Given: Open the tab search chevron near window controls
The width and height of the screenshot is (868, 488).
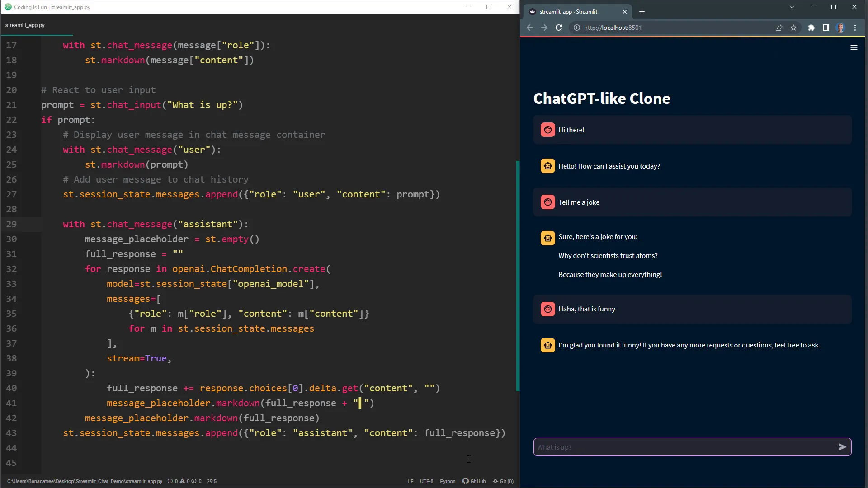Looking at the screenshot, I should (793, 7).
